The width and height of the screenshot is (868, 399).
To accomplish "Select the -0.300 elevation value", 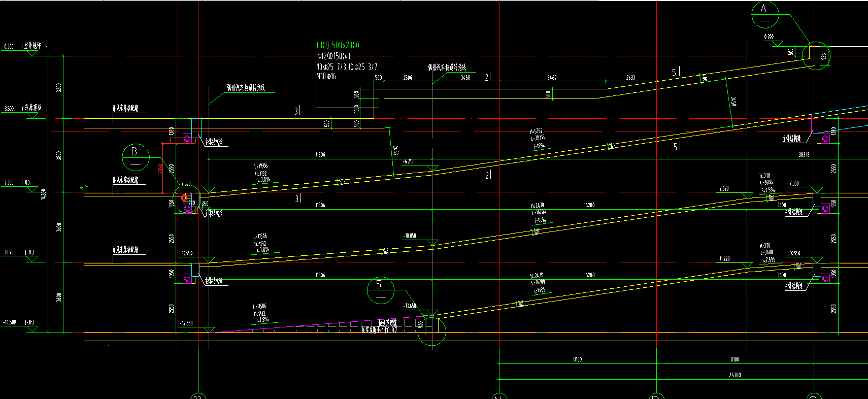I will click(x=8, y=47).
